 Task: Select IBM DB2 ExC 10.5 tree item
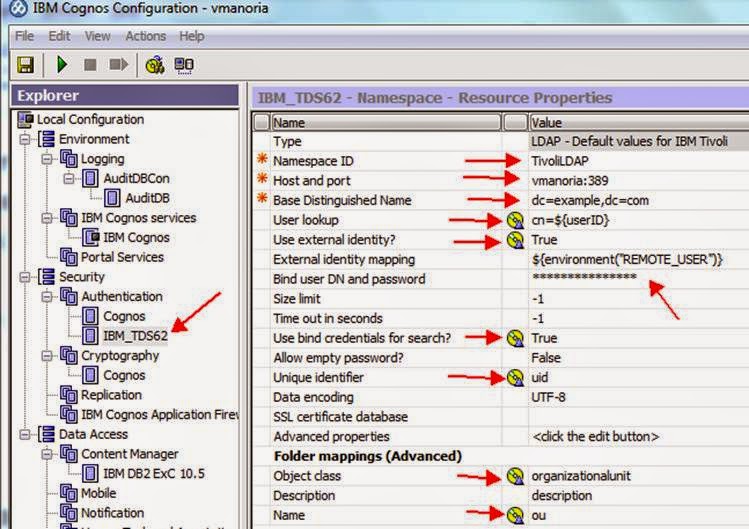(x=154, y=474)
